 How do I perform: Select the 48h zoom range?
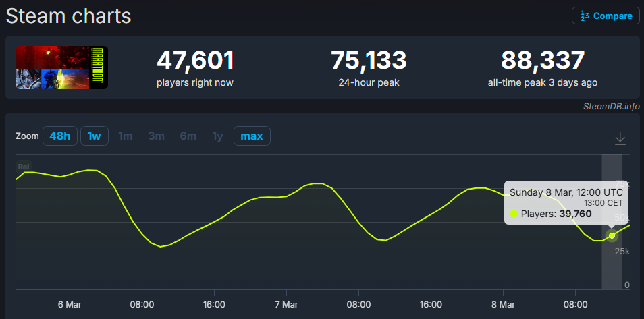[x=60, y=136]
